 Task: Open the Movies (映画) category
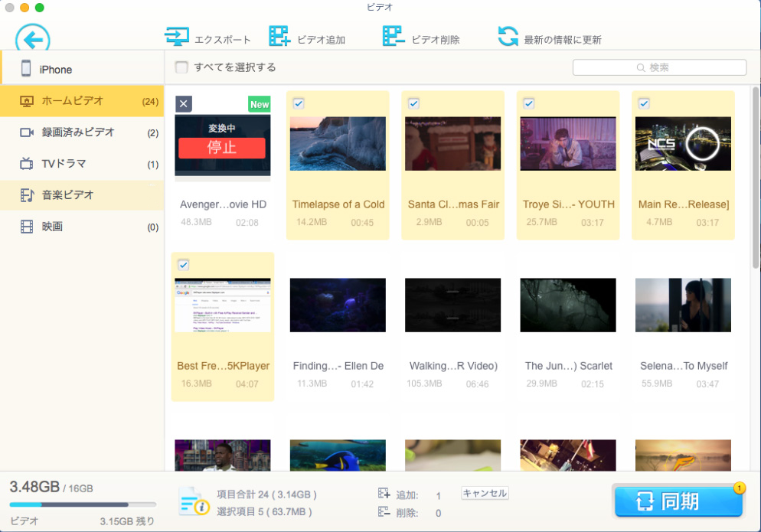(82, 227)
